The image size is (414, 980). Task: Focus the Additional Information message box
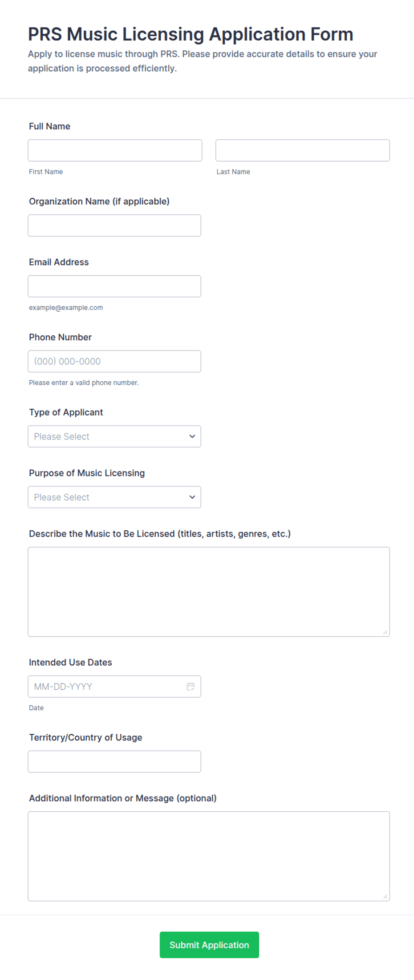click(x=209, y=856)
